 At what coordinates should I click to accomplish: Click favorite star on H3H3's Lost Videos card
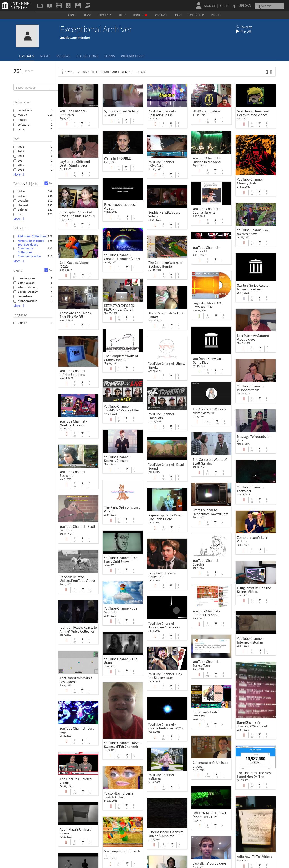click(215, 119)
